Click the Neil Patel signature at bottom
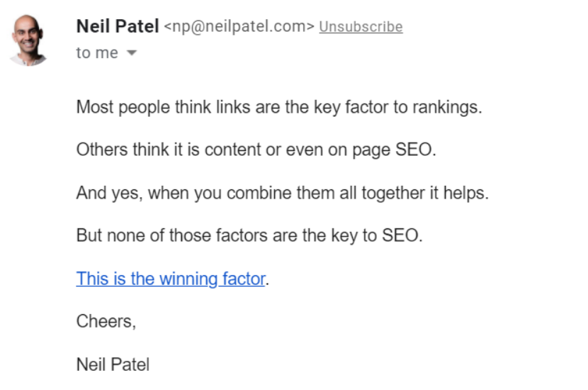The height and width of the screenshot is (390, 588). pyautogui.click(x=113, y=364)
